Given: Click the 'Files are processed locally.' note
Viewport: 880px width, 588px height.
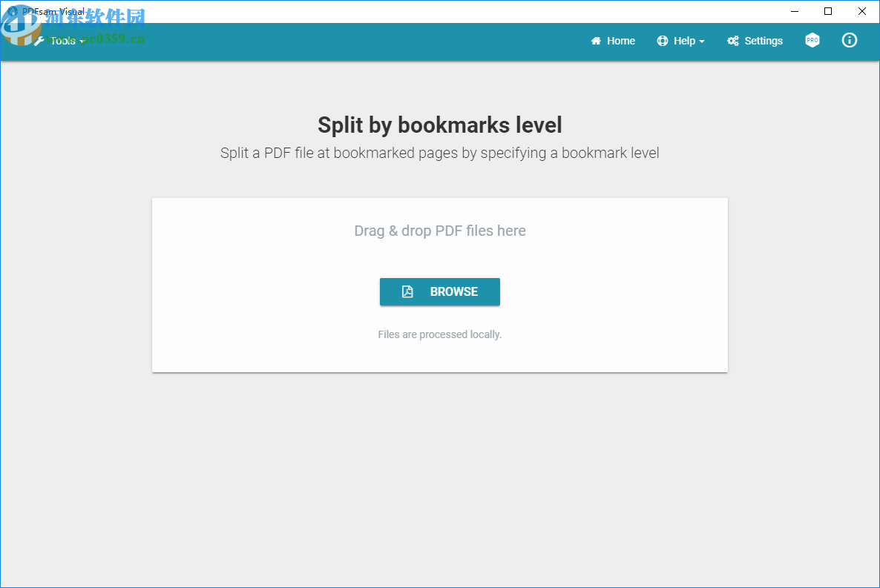Looking at the screenshot, I should coord(439,334).
